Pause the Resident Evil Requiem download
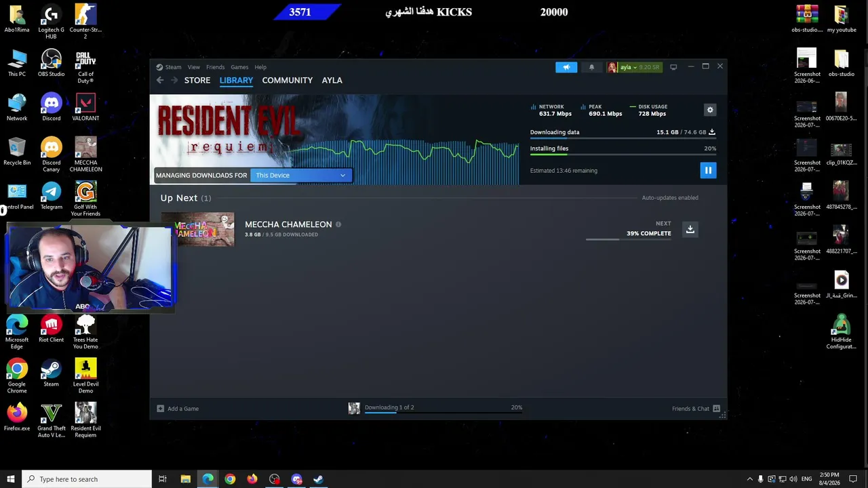Image resolution: width=868 pixels, height=488 pixels. pyautogui.click(x=708, y=170)
